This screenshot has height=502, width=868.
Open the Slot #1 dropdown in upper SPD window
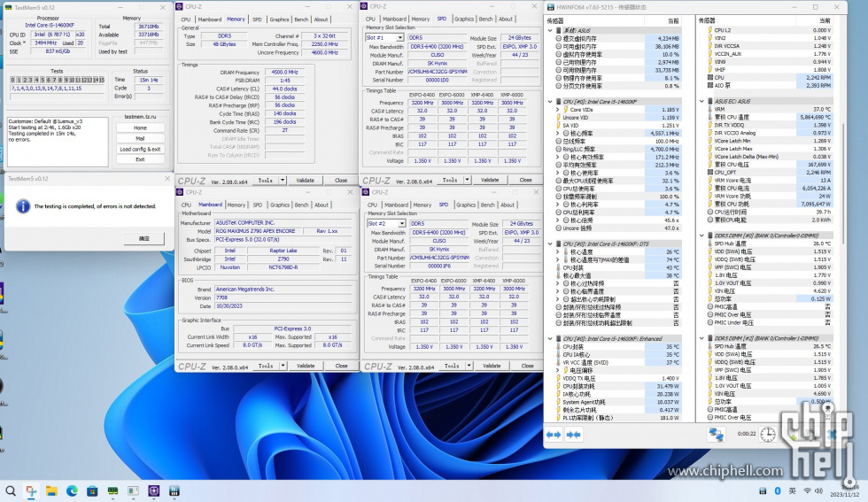(x=399, y=38)
